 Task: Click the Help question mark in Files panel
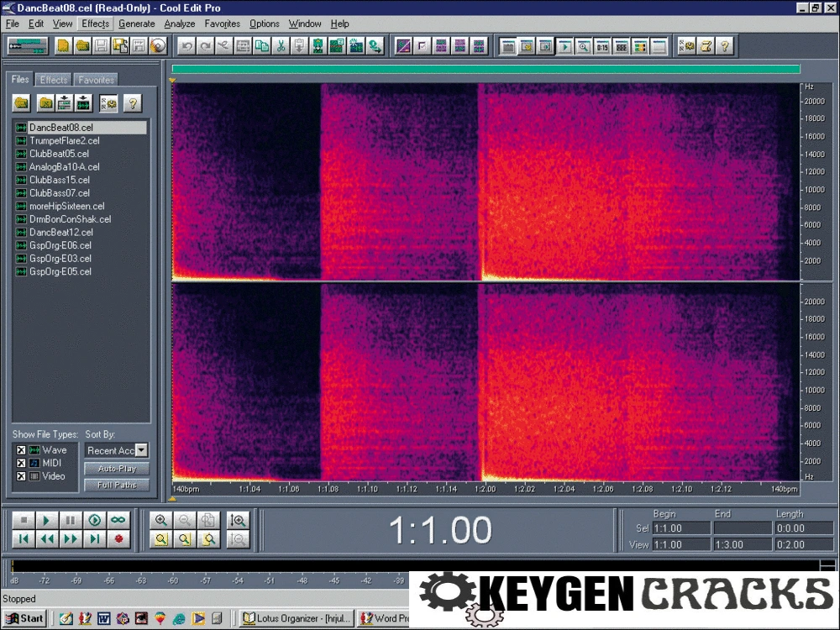(x=132, y=103)
